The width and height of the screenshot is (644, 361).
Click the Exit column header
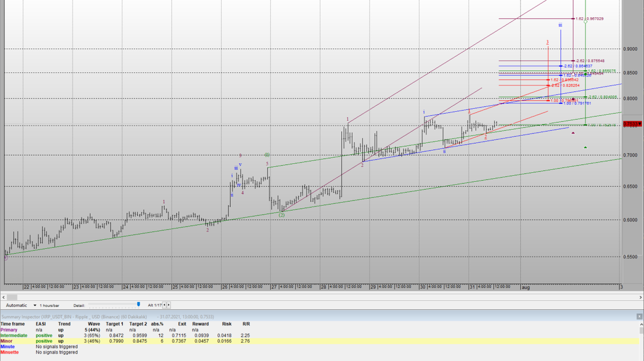[182, 324]
